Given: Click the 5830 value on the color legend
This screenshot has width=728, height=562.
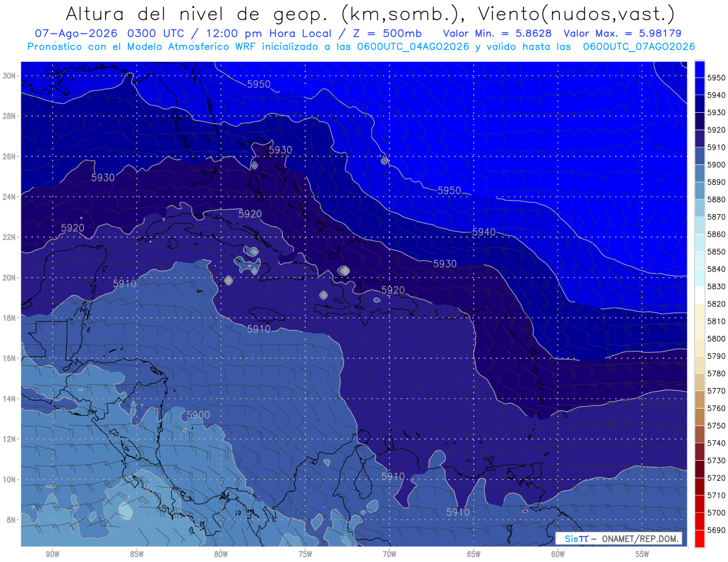Looking at the screenshot, I should 716,286.
